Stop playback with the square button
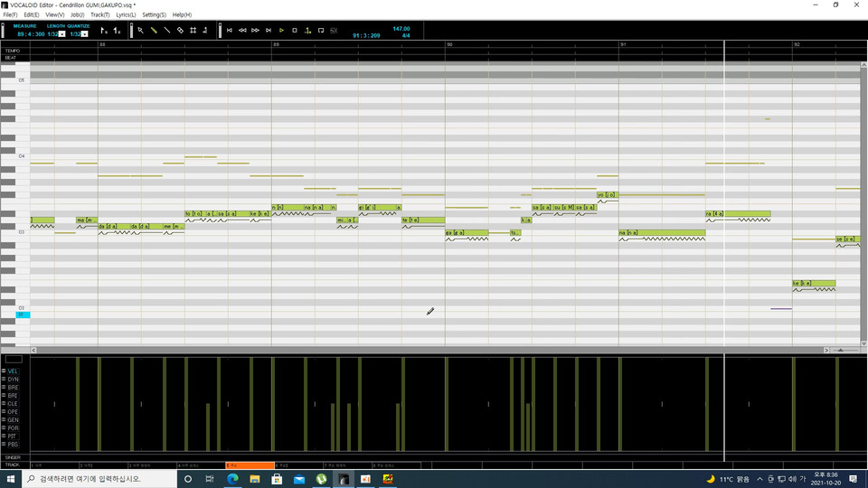The height and width of the screenshot is (488, 868). (x=295, y=31)
